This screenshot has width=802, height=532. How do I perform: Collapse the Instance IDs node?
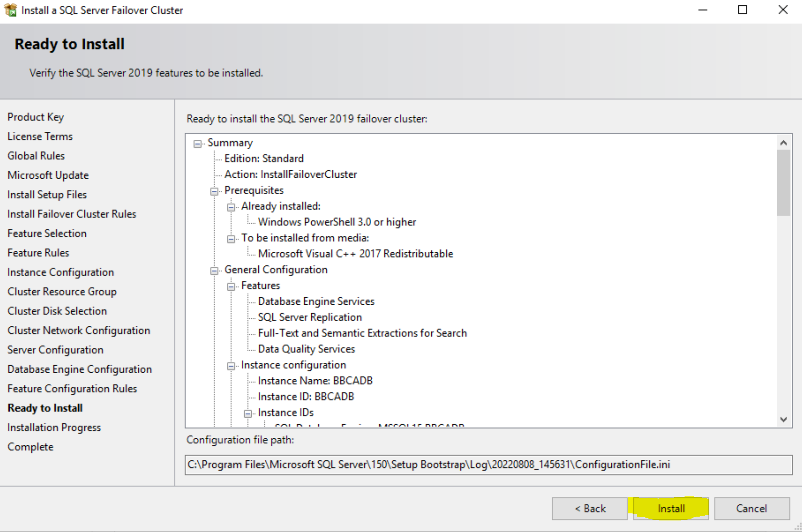point(248,414)
